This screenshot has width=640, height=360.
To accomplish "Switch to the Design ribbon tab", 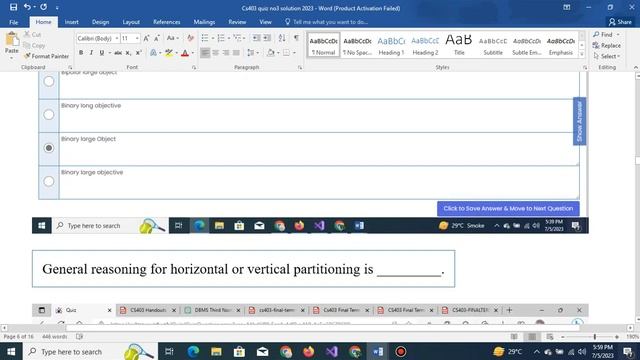I will click(100, 22).
